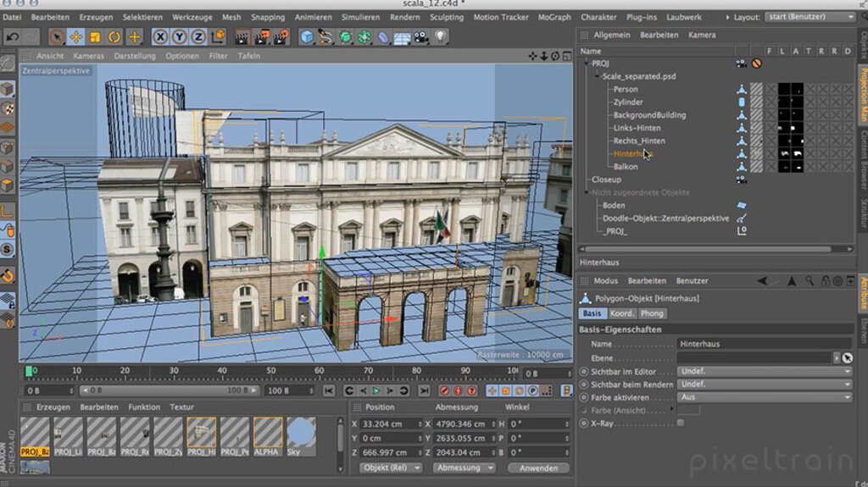868x487 pixels.
Task: Click the Undo arrow icon
Action: click(x=12, y=37)
